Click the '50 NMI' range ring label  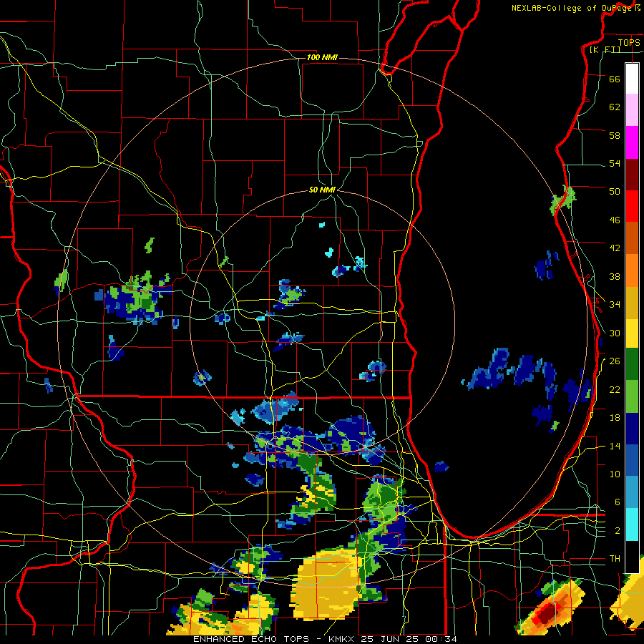coord(323,190)
